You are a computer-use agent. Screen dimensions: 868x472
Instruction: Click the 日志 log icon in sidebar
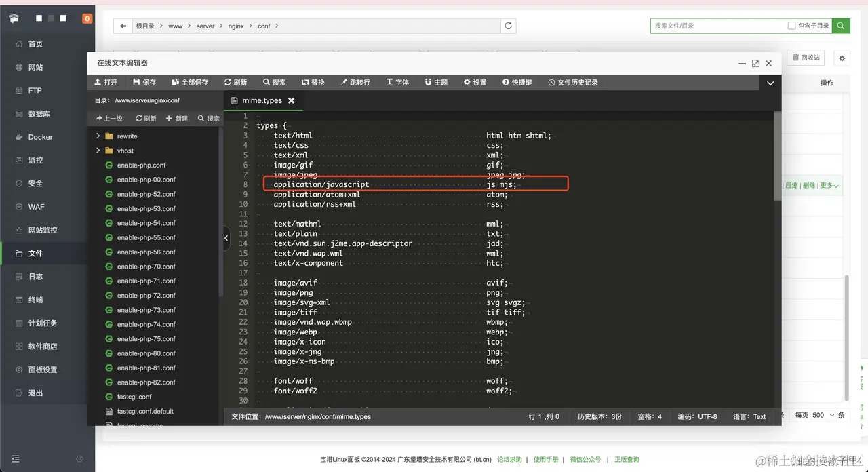coord(19,277)
